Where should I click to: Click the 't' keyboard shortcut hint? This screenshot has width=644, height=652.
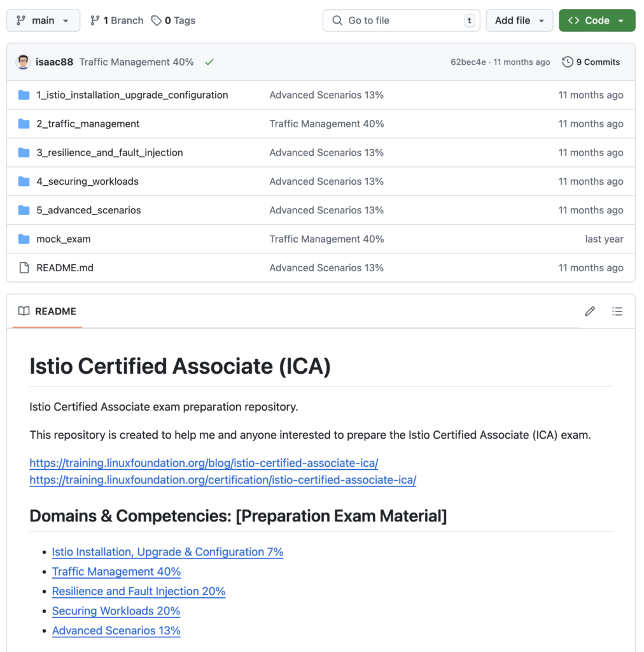point(470,20)
